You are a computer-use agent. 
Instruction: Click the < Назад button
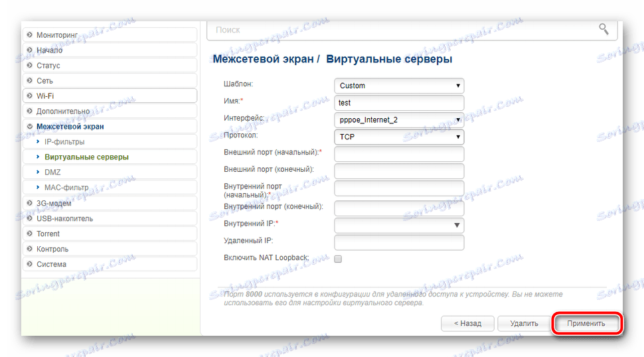[x=467, y=323]
